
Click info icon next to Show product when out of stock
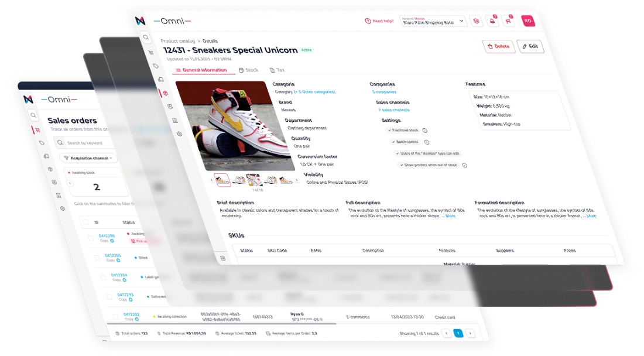click(464, 166)
